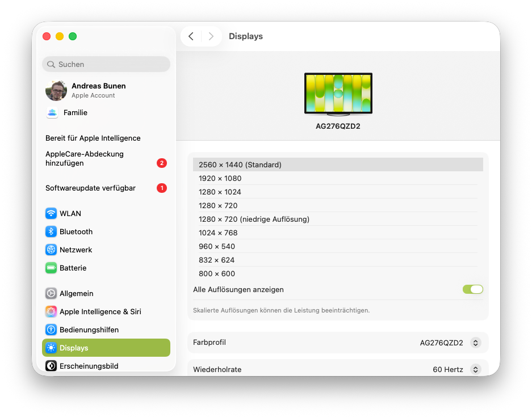Click the back navigation chevron
The image size is (532, 418).
191,36
